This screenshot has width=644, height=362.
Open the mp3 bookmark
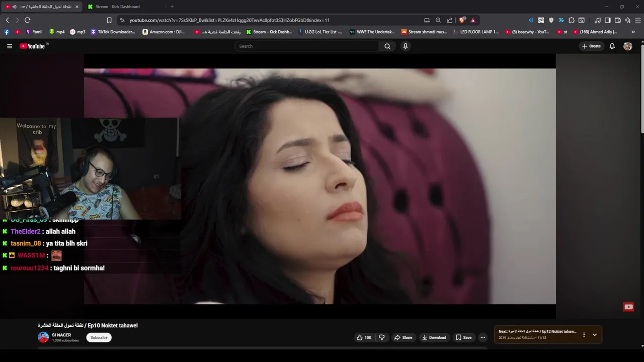[77, 32]
